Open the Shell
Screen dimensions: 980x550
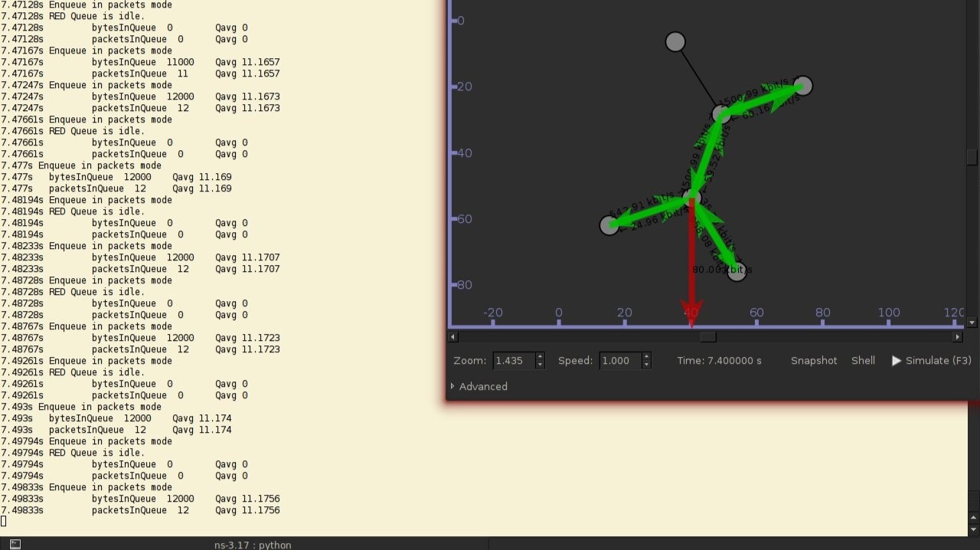863,360
